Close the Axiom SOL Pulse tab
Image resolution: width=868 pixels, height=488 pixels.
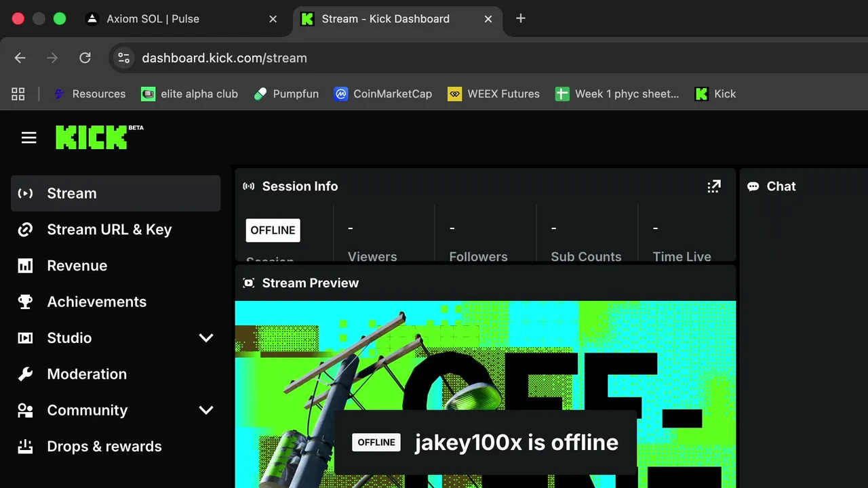tap(273, 19)
